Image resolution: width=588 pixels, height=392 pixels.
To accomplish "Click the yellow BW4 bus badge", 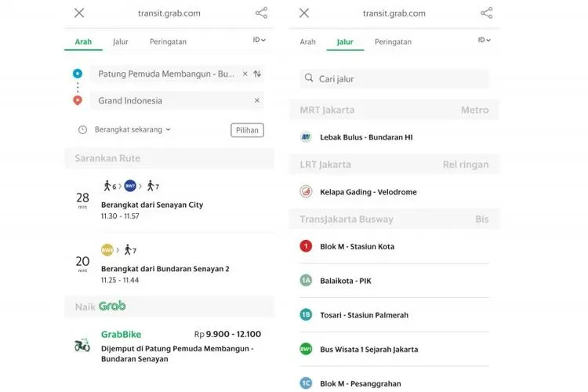I will pyautogui.click(x=107, y=250).
